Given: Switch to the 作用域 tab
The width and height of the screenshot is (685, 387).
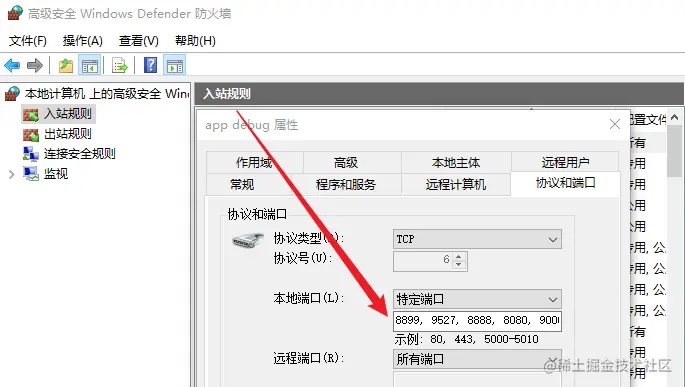Looking at the screenshot, I should pos(254,162).
